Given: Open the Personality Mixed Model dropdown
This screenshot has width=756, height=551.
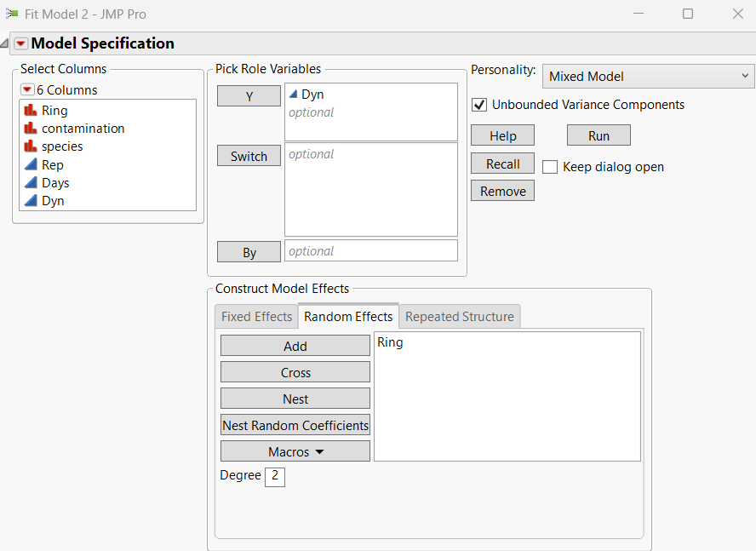Looking at the screenshot, I should point(648,76).
